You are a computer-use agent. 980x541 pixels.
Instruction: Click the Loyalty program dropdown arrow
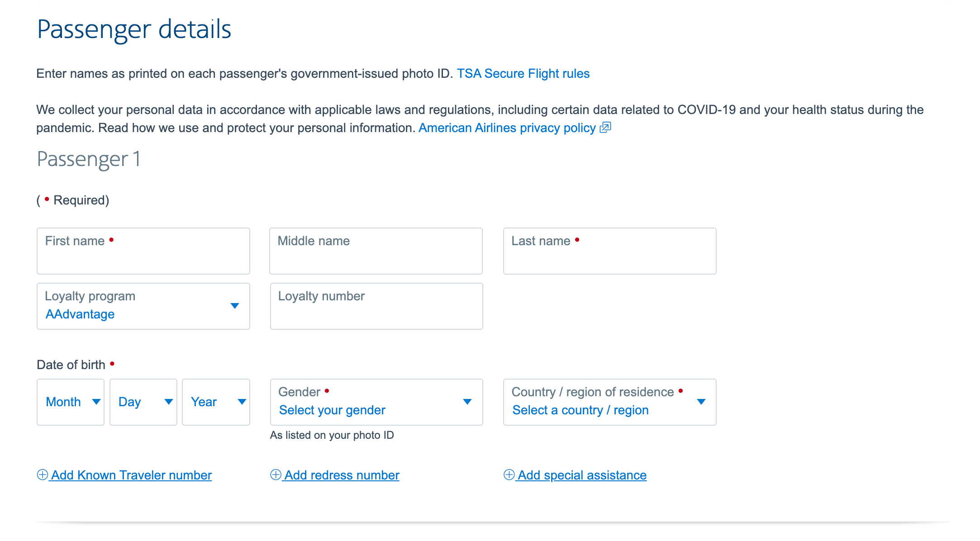pos(235,306)
